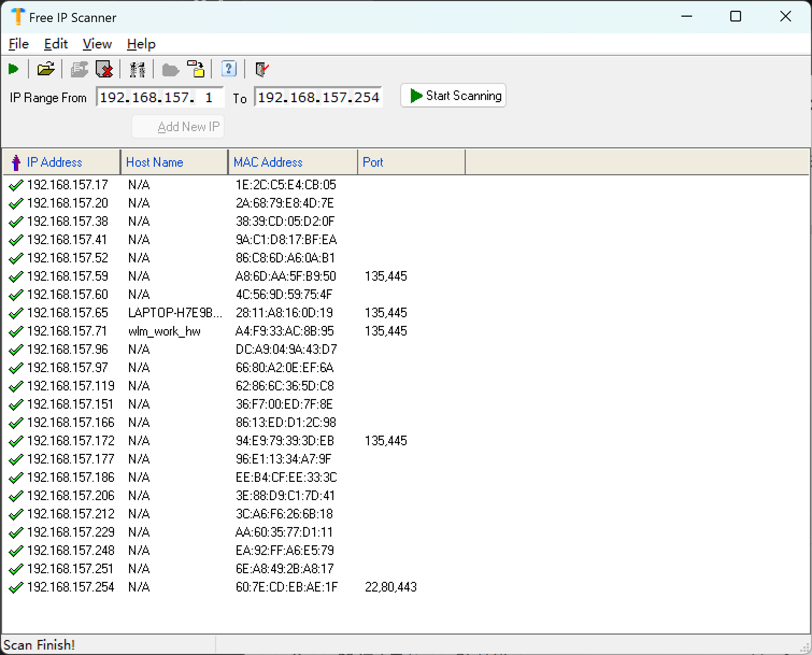This screenshot has width=812, height=655.
Task: Click MAC address DC:A9:04:9A:43:D7
Action: [x=286, y=349]
